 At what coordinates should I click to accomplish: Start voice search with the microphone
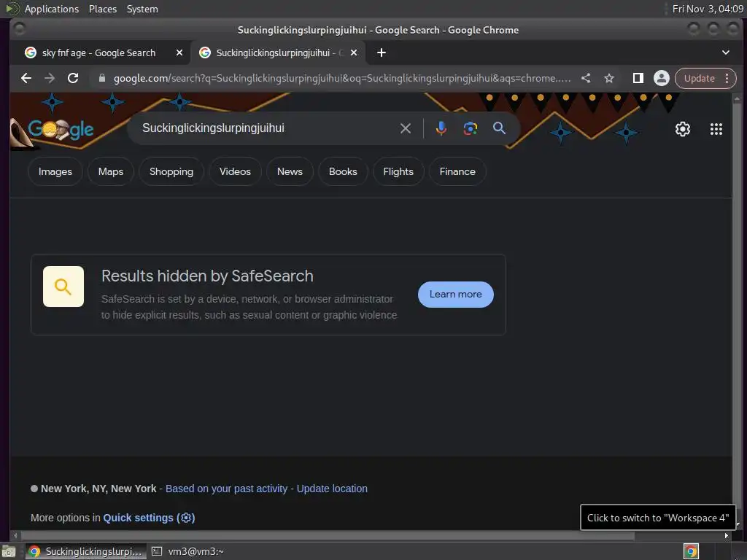[441, 128]
